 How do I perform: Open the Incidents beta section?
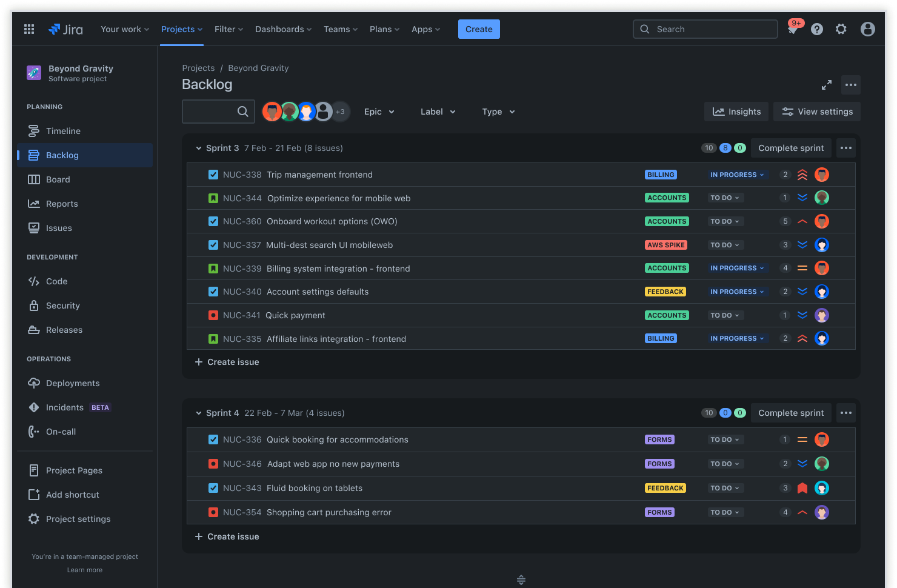pyautogui.click(x=63, y=407)
